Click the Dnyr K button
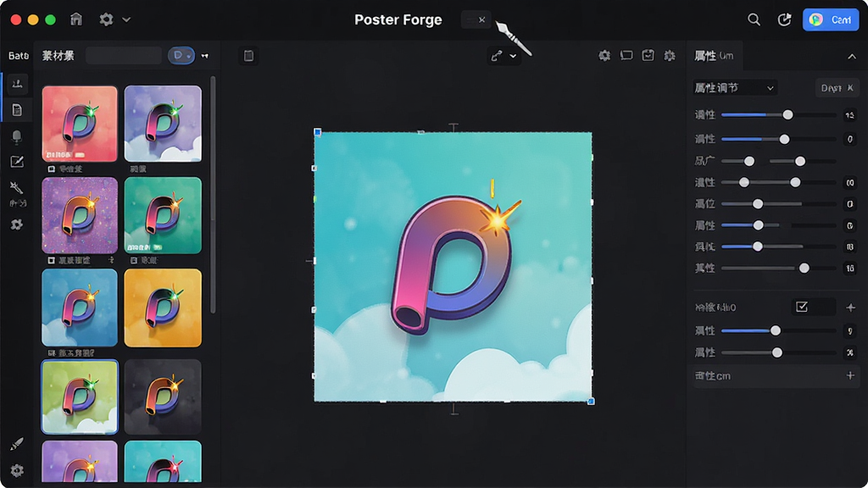The height and width of the screenshot is (488, 868). click(x=837, y=88)
